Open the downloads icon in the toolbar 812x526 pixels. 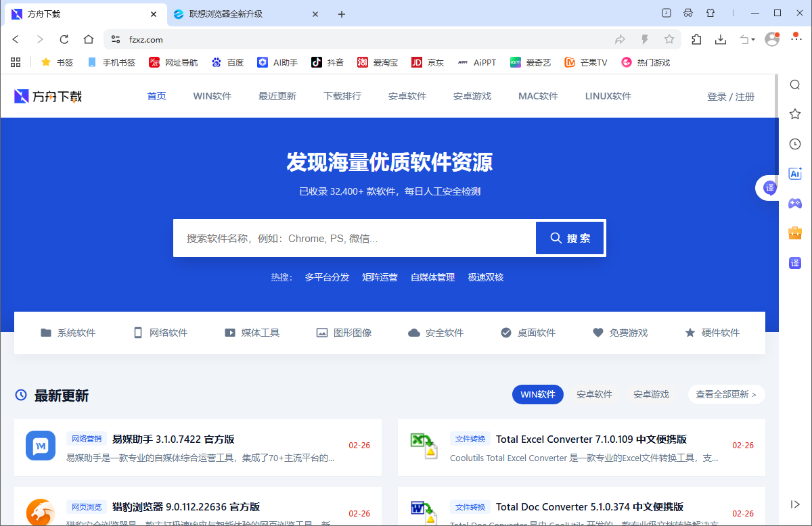pyautogui.click(x=720, y=39)
